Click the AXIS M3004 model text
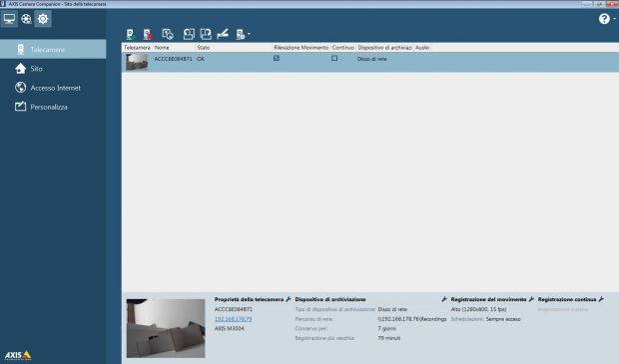The width and height of the screenshot is (619, 364). (x=229, y=328)
